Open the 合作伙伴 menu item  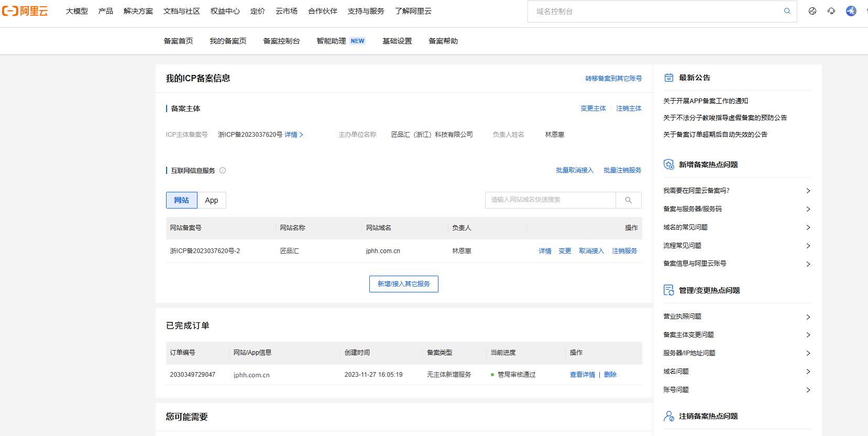click(x=323, y=11)
